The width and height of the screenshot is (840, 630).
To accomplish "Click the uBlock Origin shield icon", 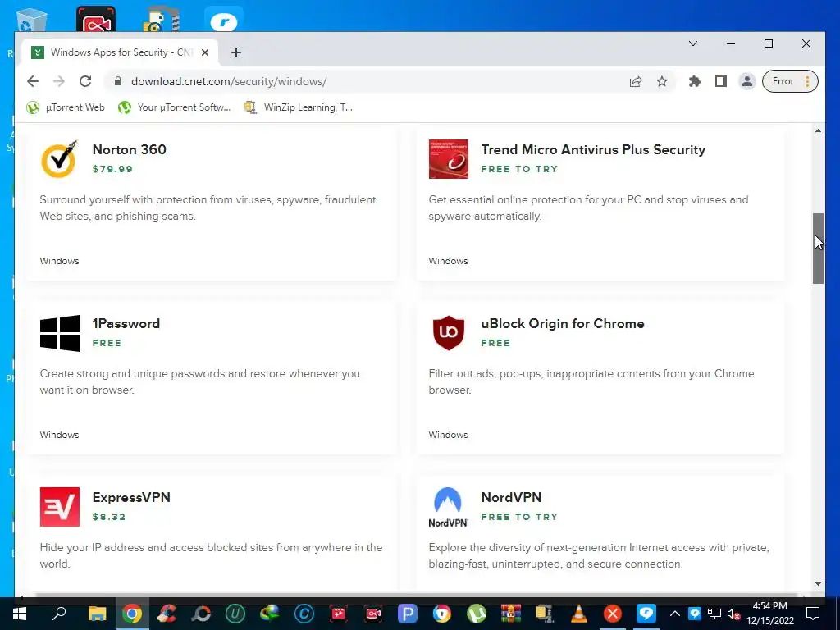I will pyautogui.click(x=449, y=333).
